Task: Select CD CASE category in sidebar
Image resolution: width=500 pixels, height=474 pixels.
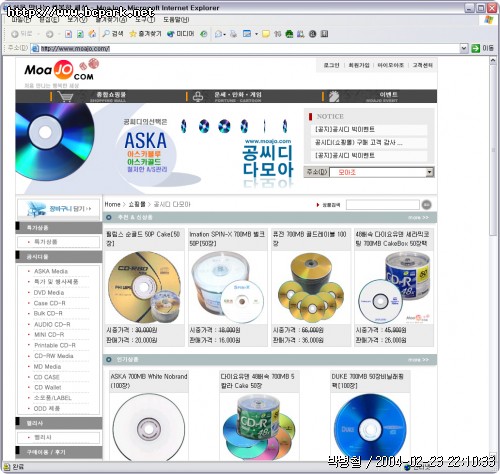Action: [x=47, y=377]
